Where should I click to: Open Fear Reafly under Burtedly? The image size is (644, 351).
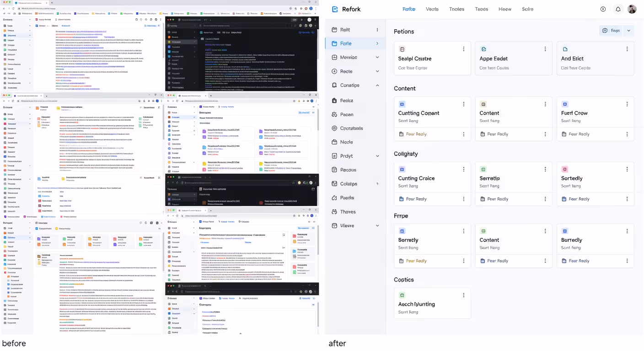pyautogui.click(x=576, y=261)
